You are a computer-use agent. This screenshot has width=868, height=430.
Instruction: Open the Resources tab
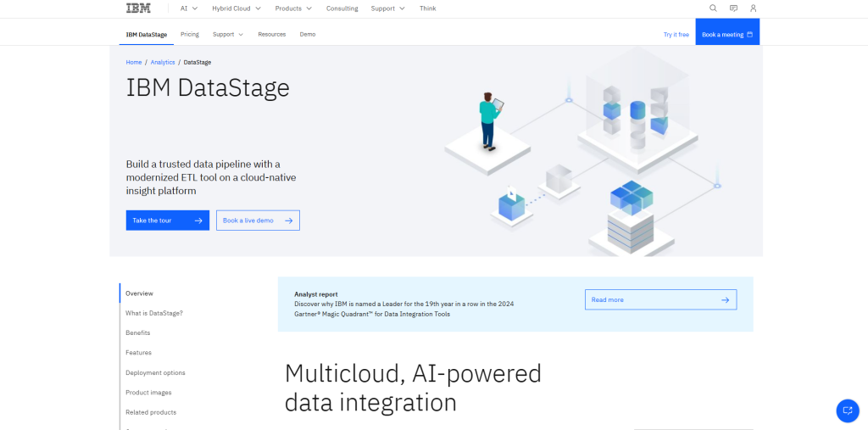272,35
